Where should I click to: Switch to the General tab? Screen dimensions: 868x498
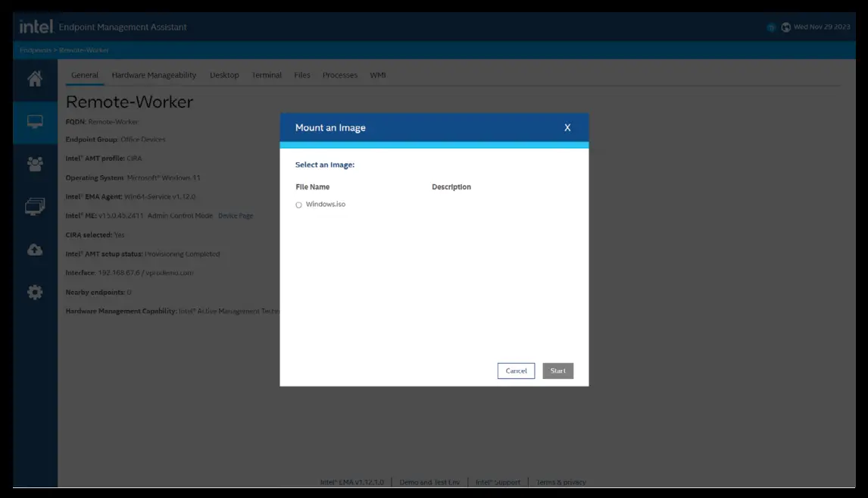coord(85,75)
